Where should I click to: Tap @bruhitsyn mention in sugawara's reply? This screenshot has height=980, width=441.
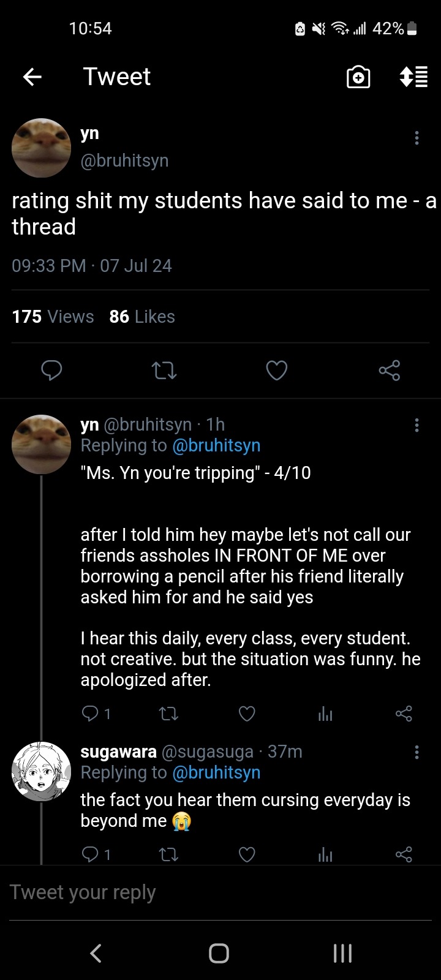[x=216, y=773]
